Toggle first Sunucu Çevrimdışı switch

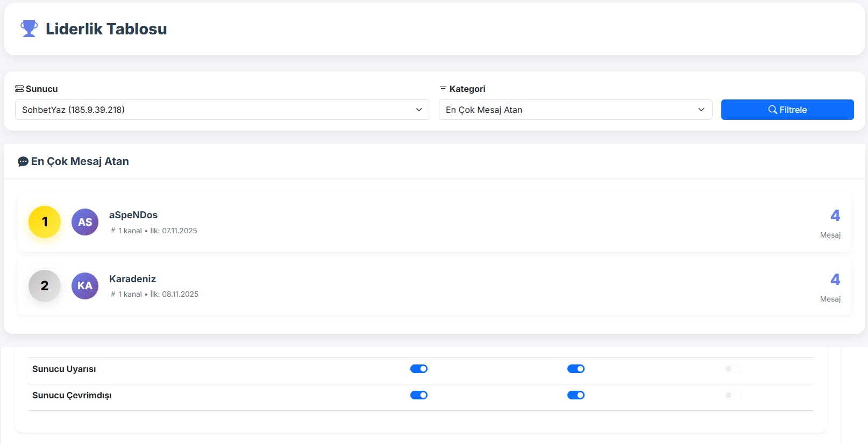point(419,395)
